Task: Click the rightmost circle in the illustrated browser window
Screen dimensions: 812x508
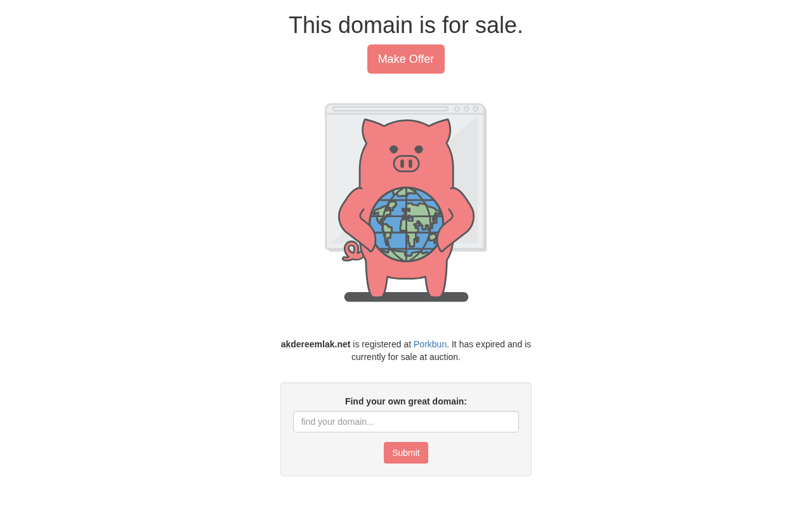Action: (476, 109)
